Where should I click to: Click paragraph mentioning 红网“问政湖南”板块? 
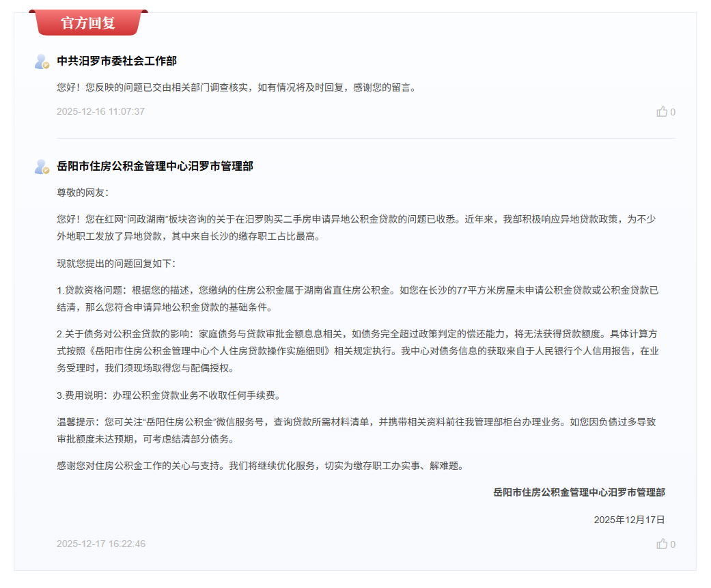pos(355,227)
